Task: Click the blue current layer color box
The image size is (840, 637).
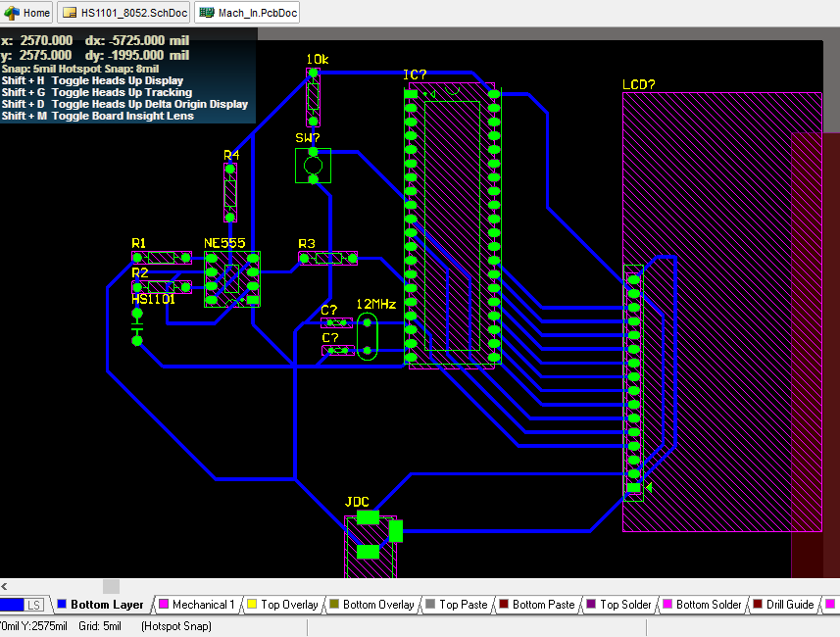Action: (12, 605)
